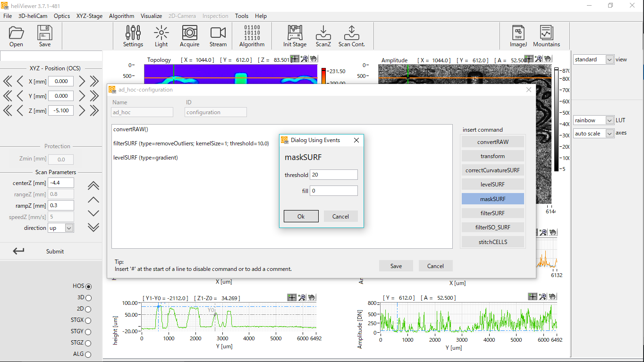Select the HOS radio button
The image size is (644, 362).
click(x=88, y=286)
